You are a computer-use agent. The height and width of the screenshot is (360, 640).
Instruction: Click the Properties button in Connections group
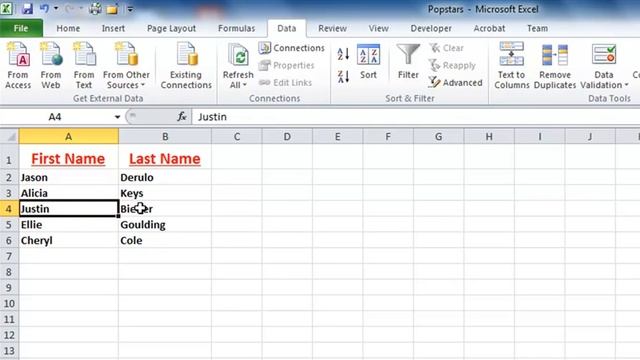click(287, 65)
